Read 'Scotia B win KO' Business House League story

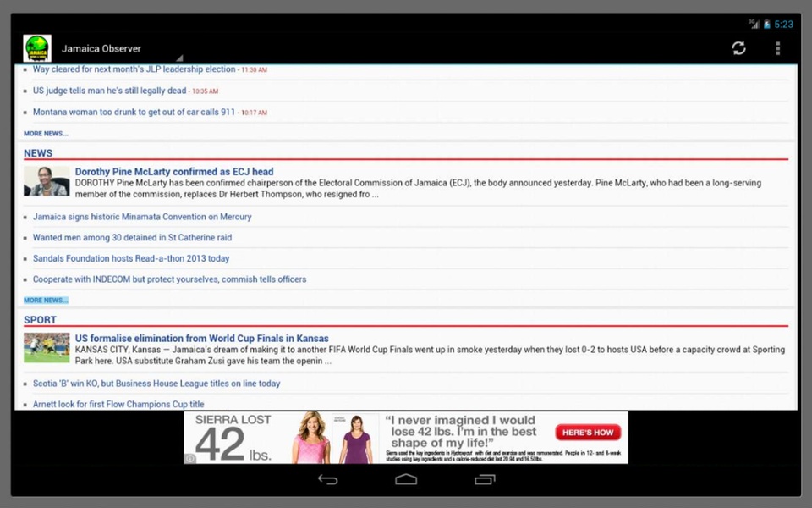(156, 384)
